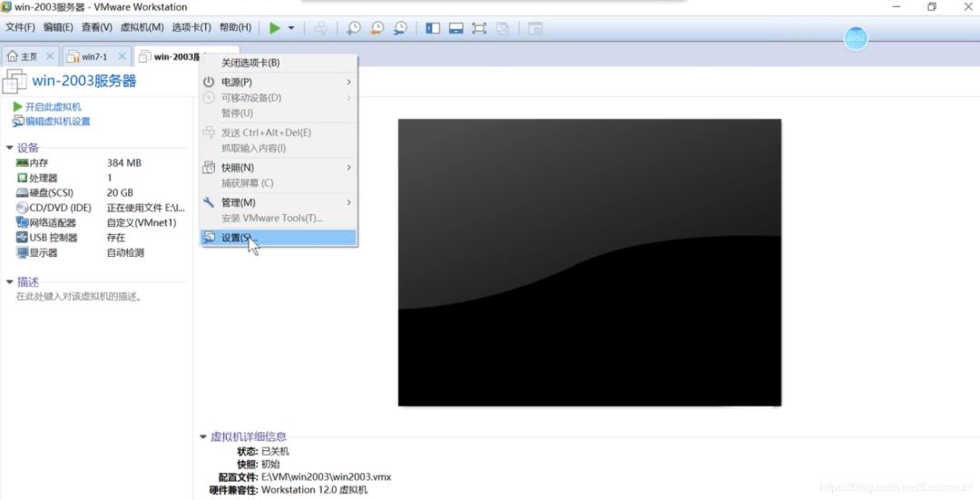This screenshot has height=500, width=980.
Task: Choose 设置(S) in the context menu
Action: 279,238
